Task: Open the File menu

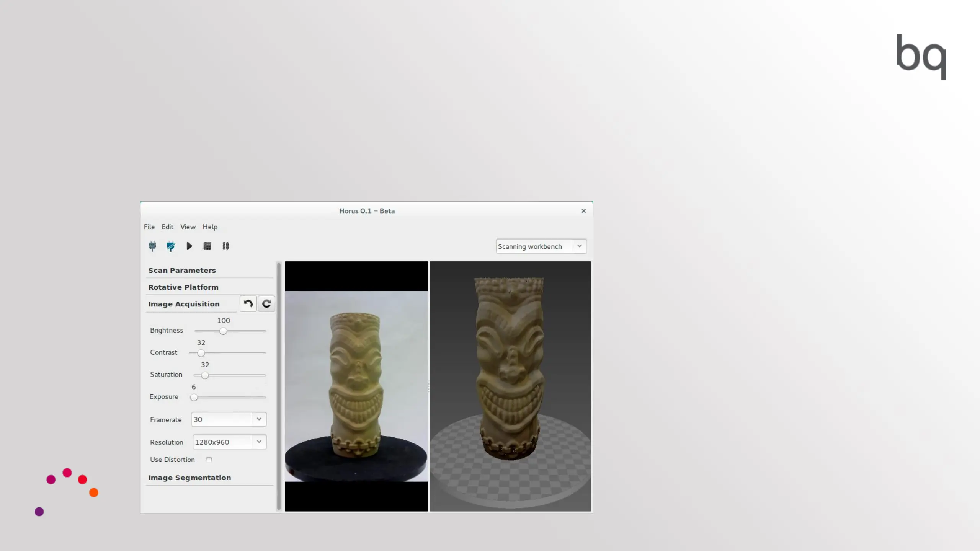Action: [149, 227]
